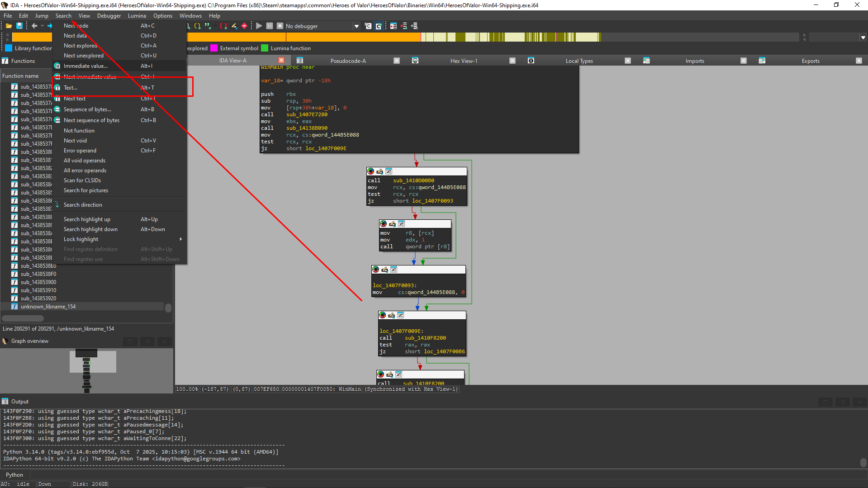This screenshot has width=868, height=488.
Task: Close the Local Types tab
Action: tap(628, 61)
